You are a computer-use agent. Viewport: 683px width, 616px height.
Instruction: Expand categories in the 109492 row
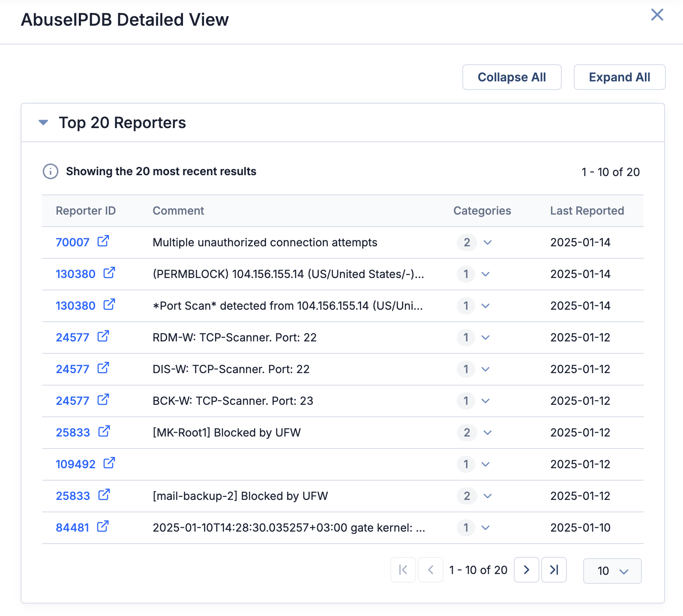[485, 464]
